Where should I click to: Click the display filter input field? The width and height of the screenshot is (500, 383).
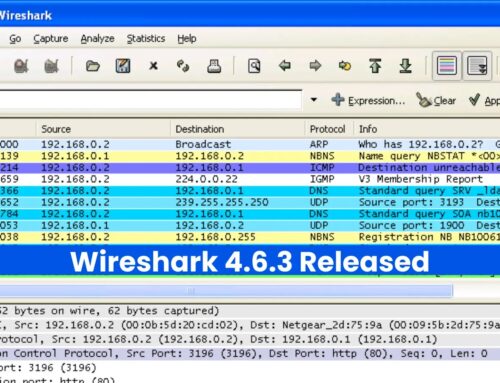[151, 99]
